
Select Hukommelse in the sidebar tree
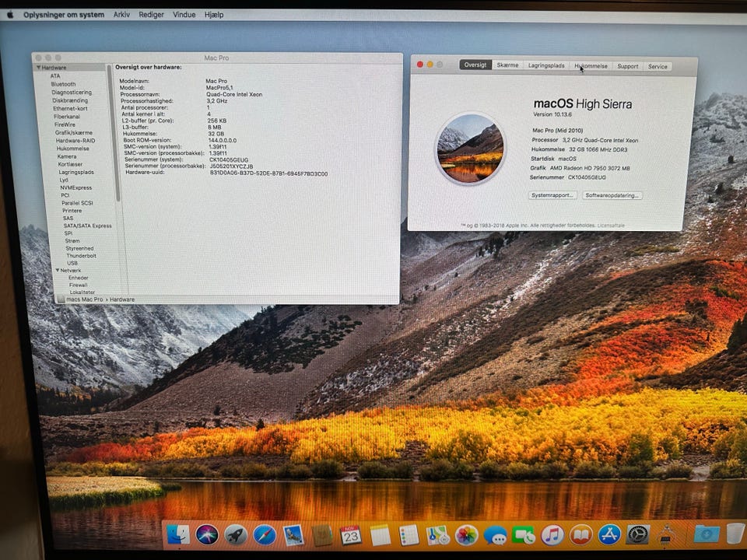(73, 148)
